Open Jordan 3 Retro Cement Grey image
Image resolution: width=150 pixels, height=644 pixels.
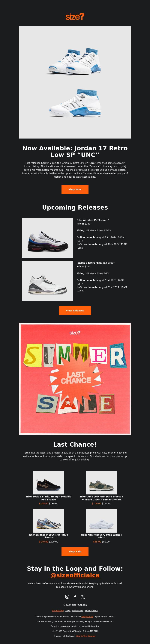tap(48, 281)
